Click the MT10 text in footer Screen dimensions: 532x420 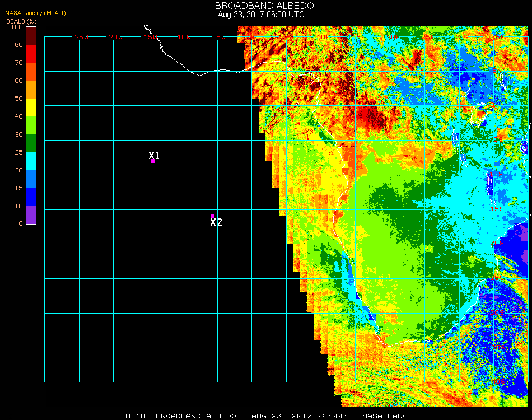point(136,416)
